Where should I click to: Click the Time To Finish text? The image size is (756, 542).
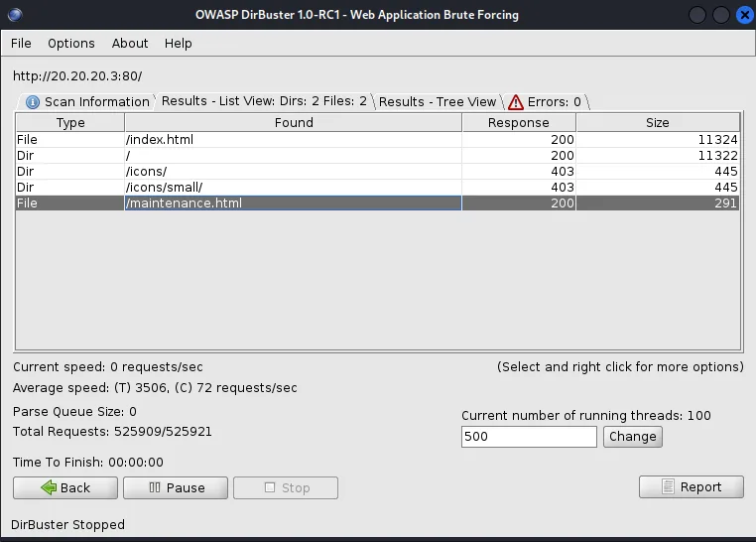point(87,463)
